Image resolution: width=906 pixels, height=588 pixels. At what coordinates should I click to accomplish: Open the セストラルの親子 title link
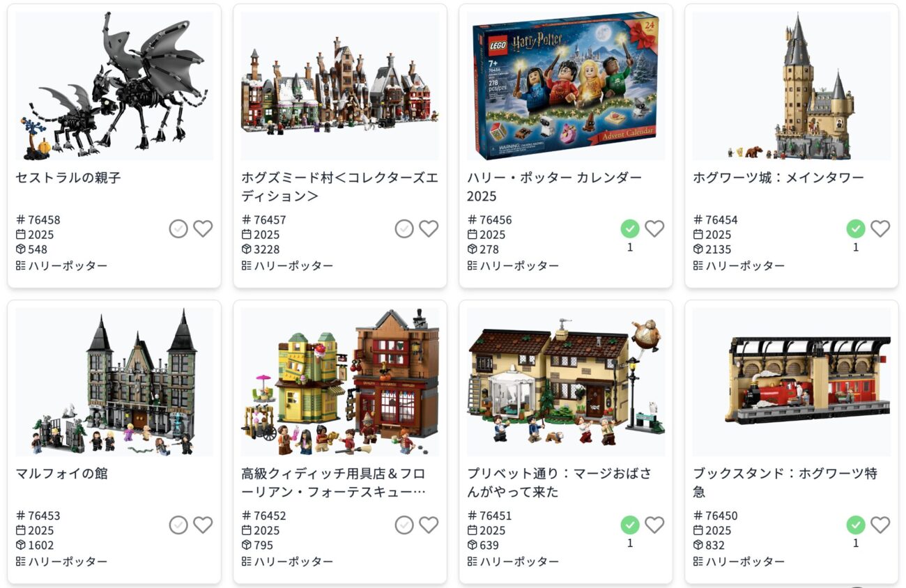(68, 178)
